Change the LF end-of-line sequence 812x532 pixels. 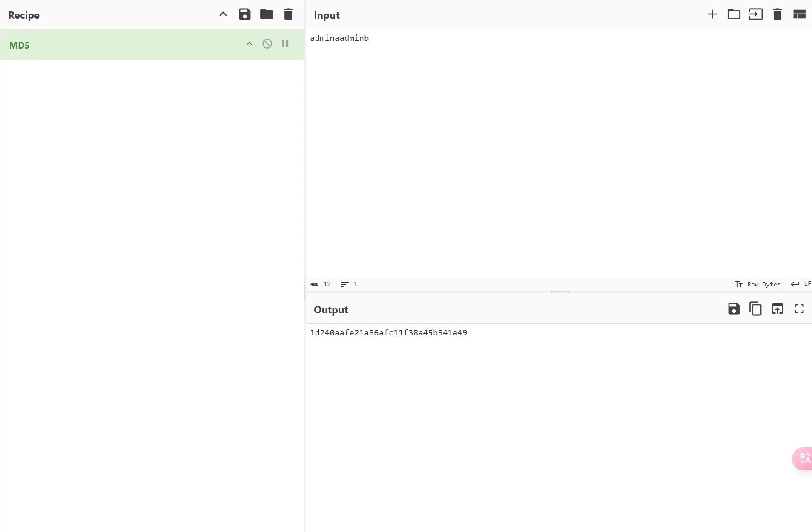click(x=801, y=284)
